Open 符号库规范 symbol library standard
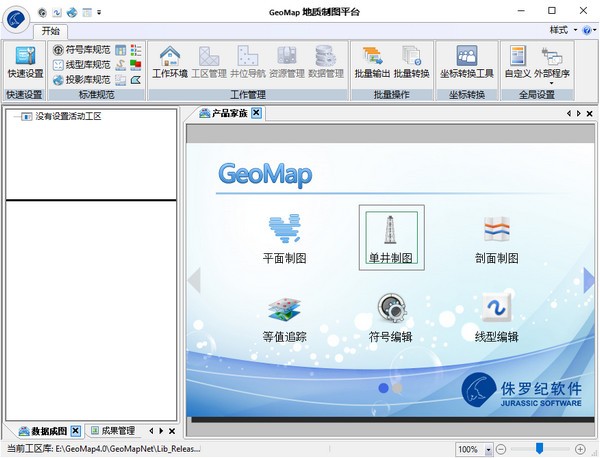600x458 pixels. click(82, 50)
